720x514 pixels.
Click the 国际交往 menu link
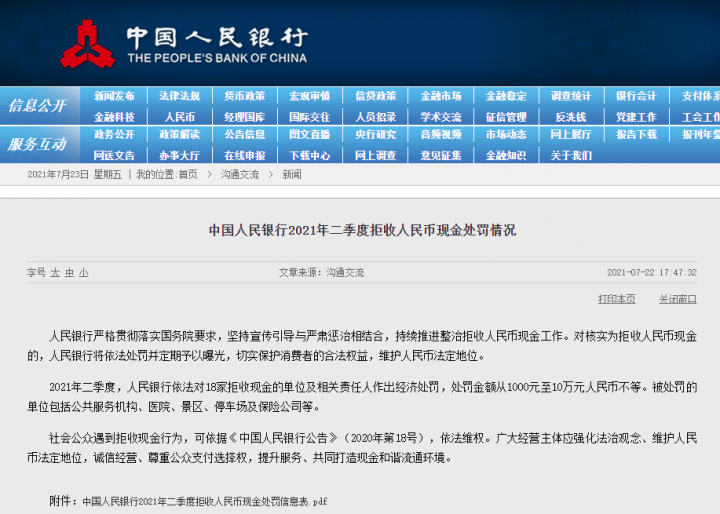pos(310,117)
